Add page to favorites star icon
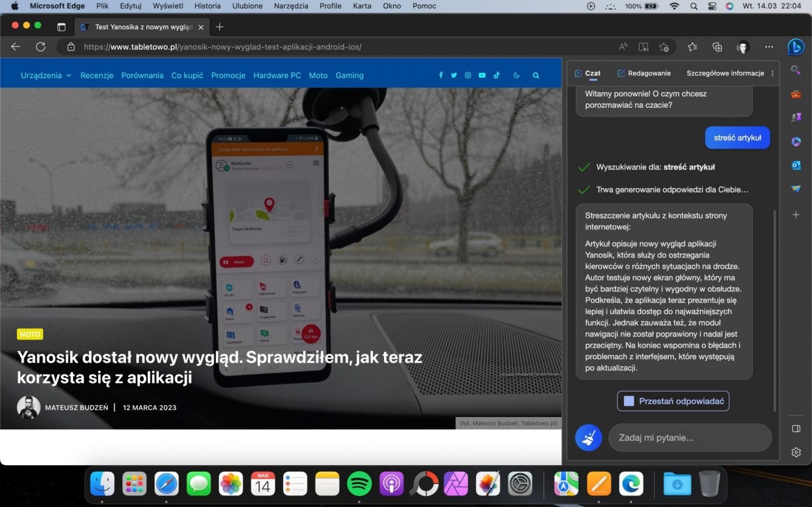This screenshot has width=812, height=507. pyautogui.click(x=664, y=47)
